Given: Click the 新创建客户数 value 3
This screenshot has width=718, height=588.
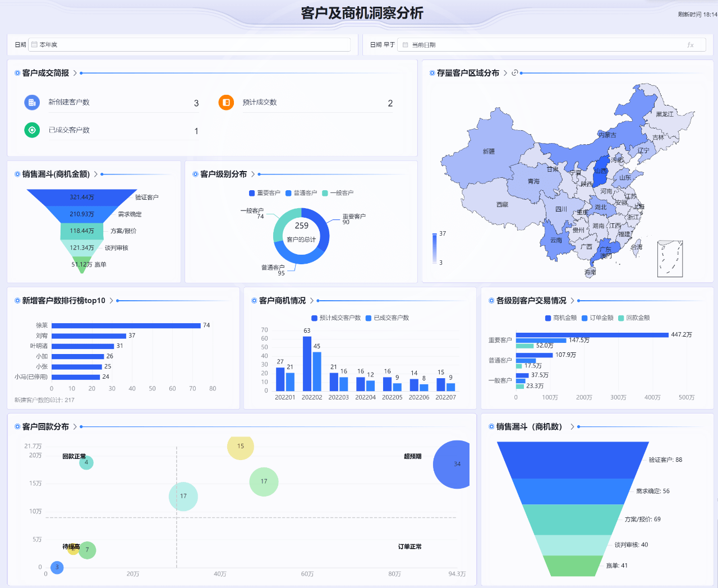Looking at the screenshot, I should pos(196,103).
